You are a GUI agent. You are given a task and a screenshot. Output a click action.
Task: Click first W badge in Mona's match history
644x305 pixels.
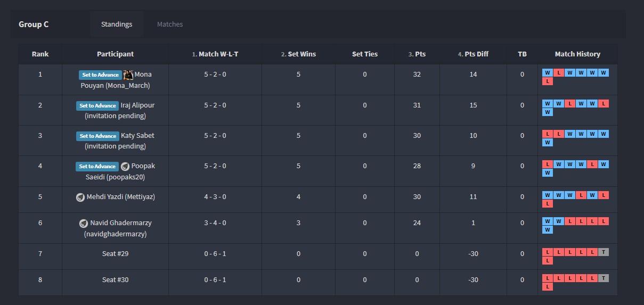pos(547,73)
